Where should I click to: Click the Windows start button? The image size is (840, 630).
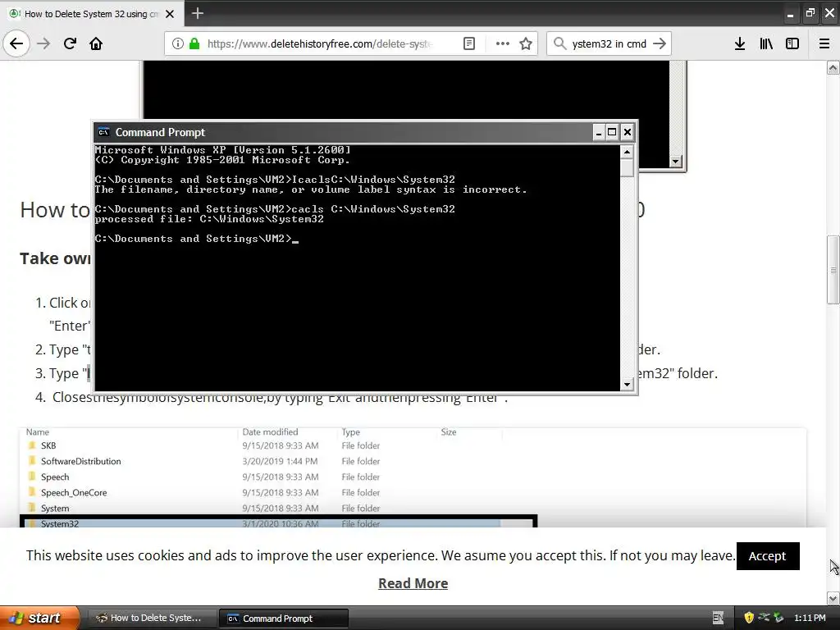[39, 618]
